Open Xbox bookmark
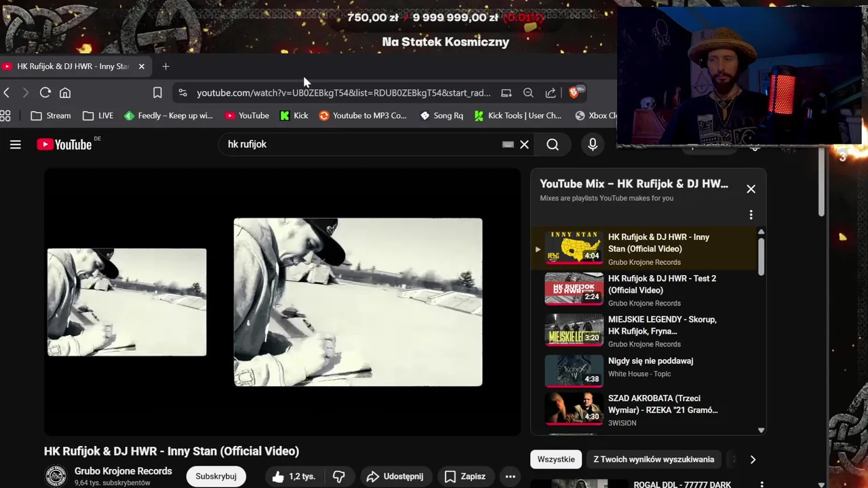The height and width of the screenshot is (488, 868). (x=596, y=116)
